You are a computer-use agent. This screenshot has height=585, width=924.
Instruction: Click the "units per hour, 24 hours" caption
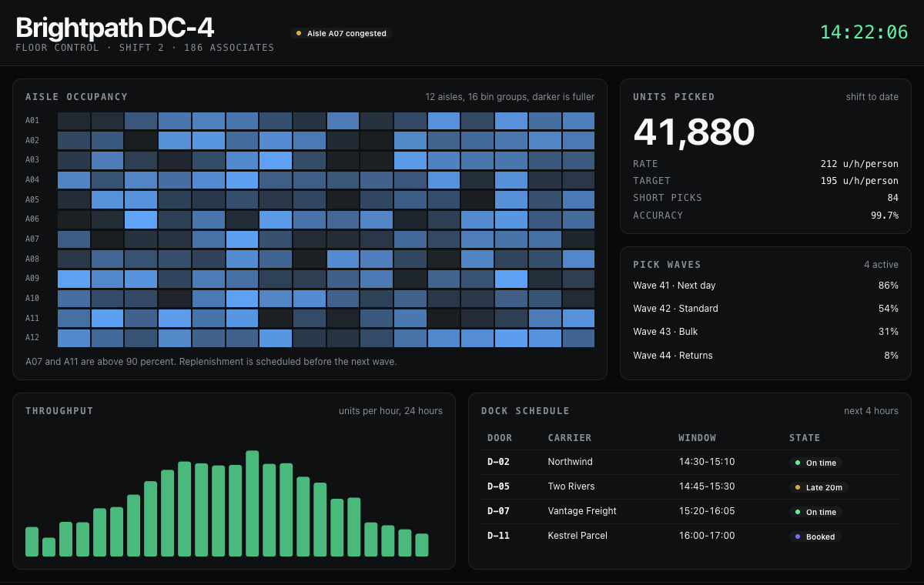point(390,411)
